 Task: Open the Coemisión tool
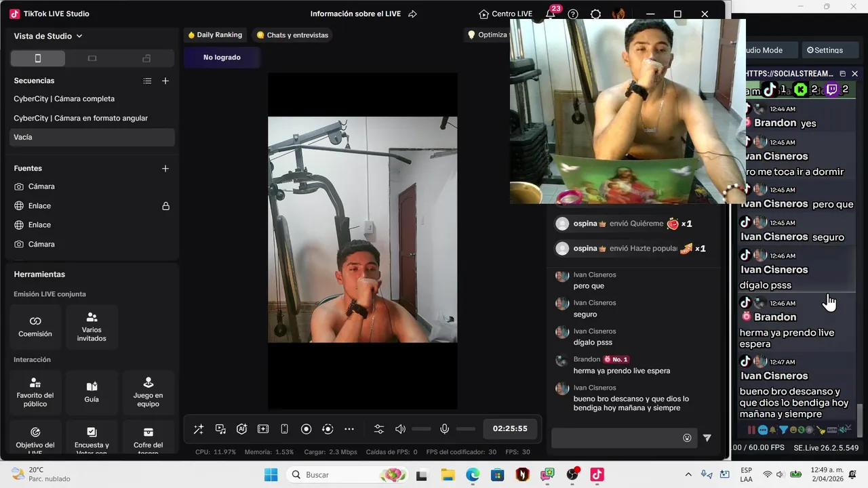[35, 327]
